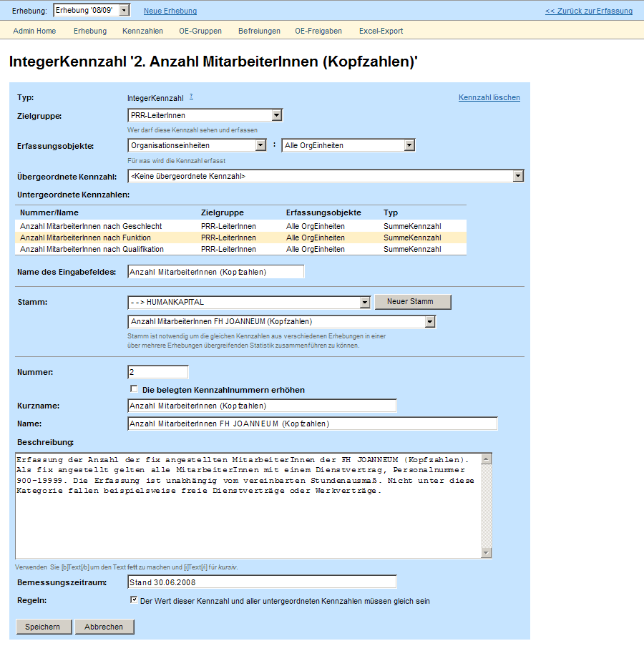Open the Erhebung '08/09' dropdown
This screenshot has width=644, height=651.
(92, 11)
